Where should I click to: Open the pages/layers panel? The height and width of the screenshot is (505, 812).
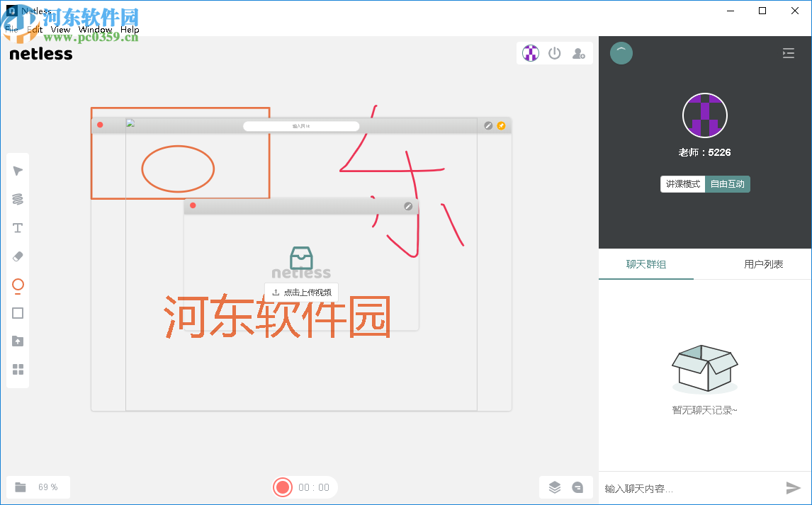554,487
